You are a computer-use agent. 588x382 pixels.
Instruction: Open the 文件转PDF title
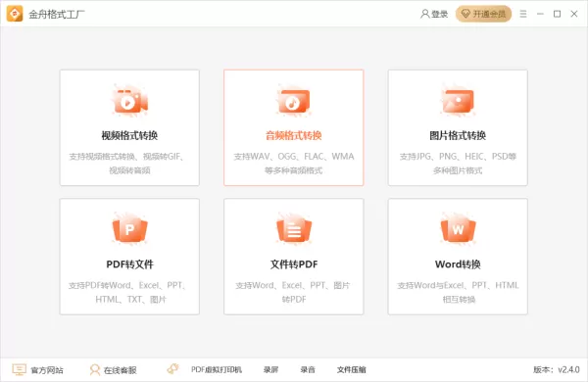coord(294,264)
